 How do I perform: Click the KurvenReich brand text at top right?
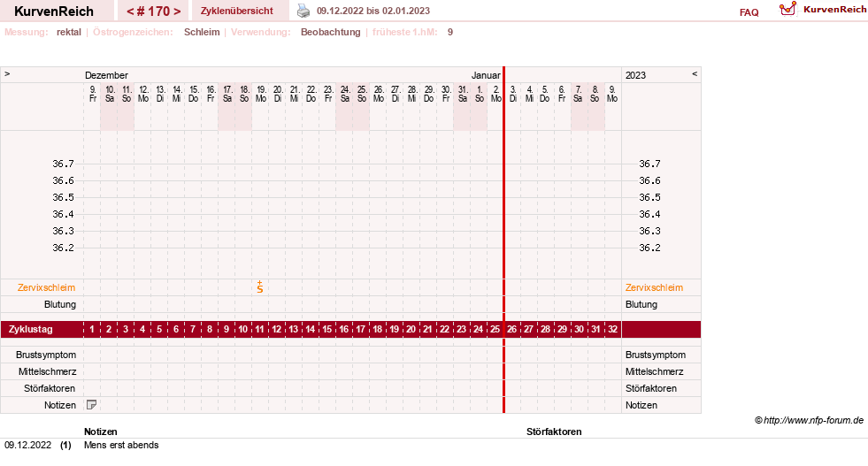(834, 10)
